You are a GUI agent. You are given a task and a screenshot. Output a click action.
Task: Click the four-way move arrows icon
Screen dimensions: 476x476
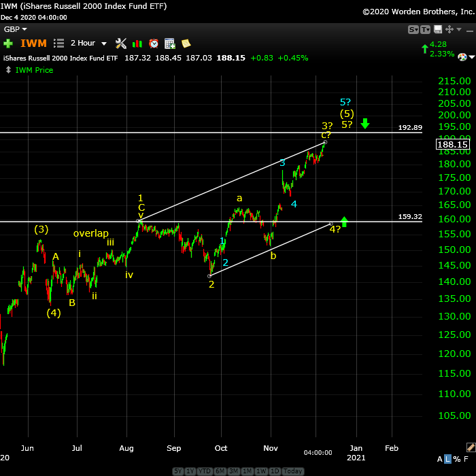point(449,29)
